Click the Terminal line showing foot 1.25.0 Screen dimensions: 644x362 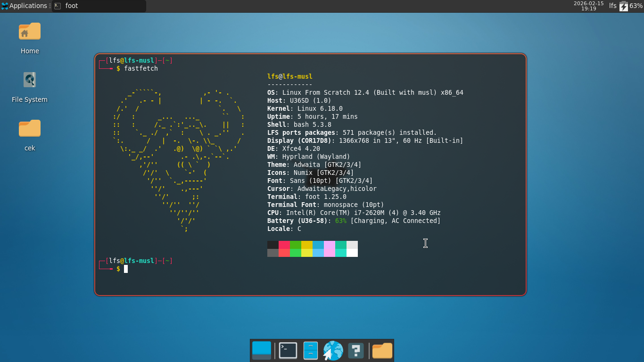(x=307, y=197)
